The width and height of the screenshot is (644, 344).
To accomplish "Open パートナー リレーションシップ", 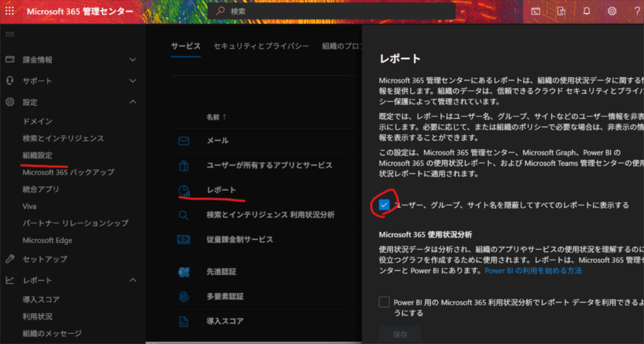I will tap(75, 223).
